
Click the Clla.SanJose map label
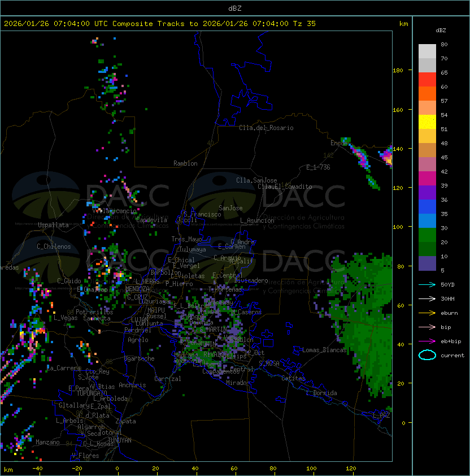[x=256, y=180]
